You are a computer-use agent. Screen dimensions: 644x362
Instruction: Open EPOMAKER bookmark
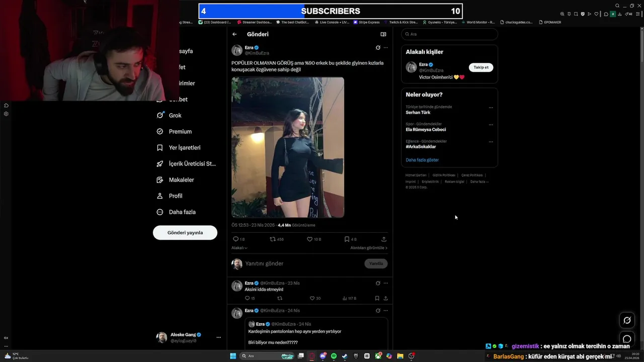550,22
